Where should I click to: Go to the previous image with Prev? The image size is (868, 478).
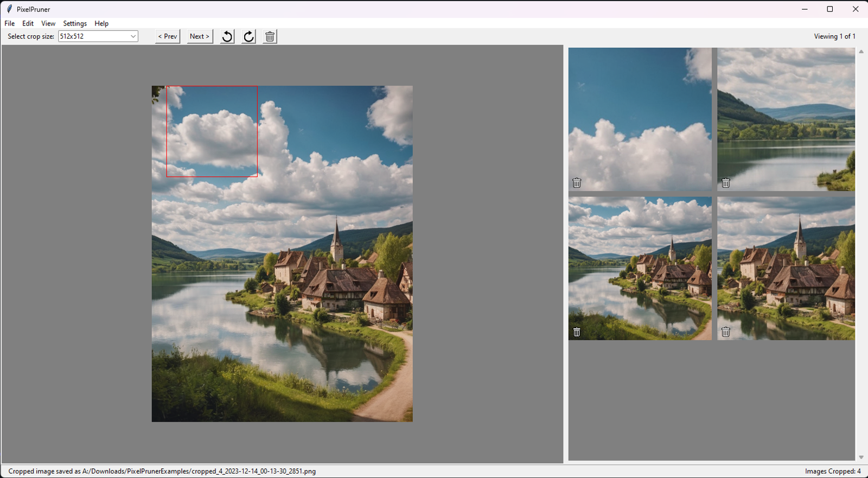click(168, 36)
